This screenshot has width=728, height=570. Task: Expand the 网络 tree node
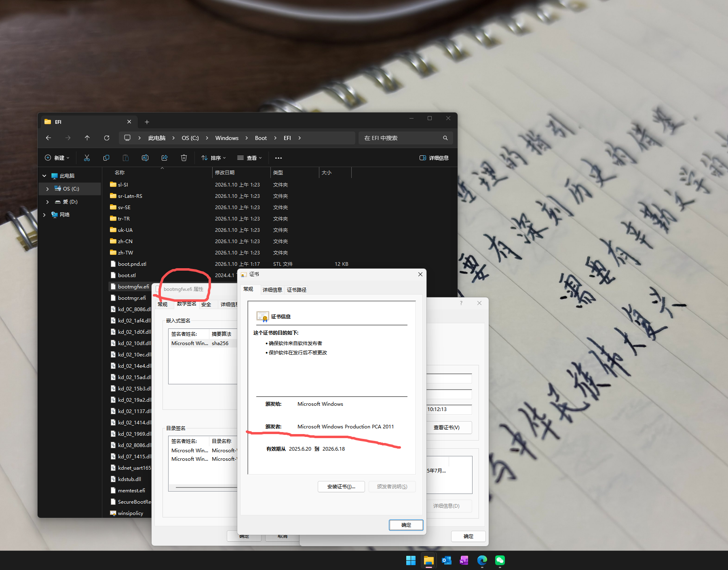pos(44,215)
